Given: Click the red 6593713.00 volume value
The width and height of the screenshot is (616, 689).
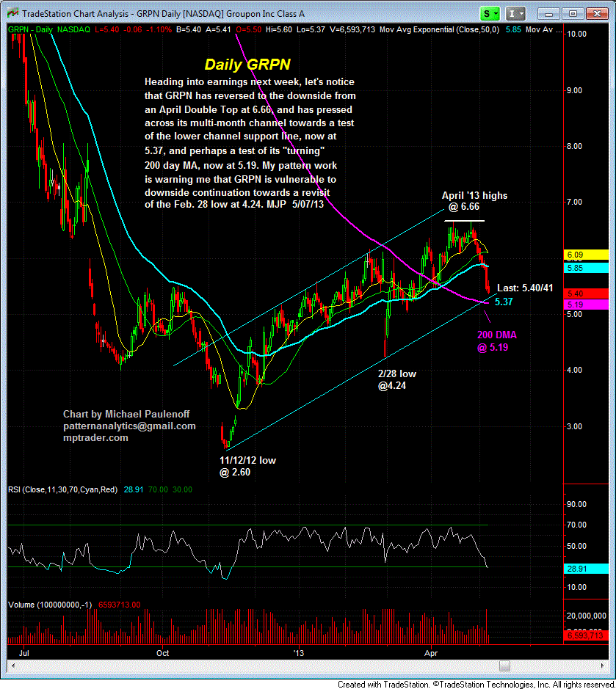Looking at the screenshot, I should pos(119,605).
